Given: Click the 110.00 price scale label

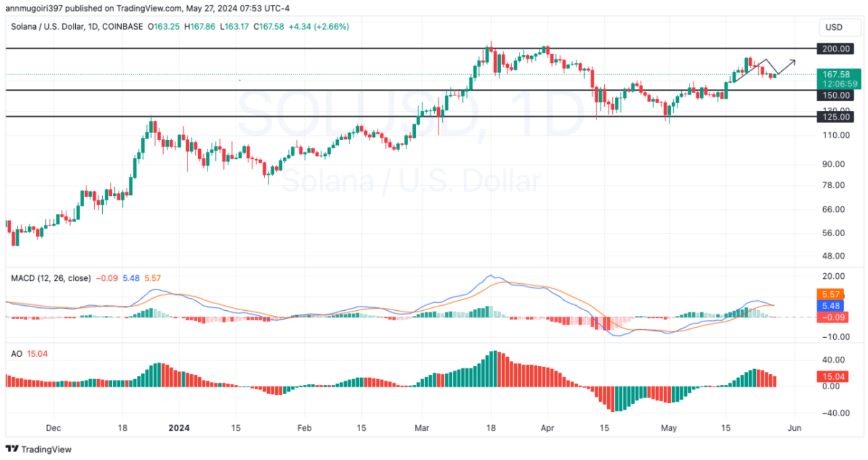Looking at the screenshot, I should tap(836, 135).
